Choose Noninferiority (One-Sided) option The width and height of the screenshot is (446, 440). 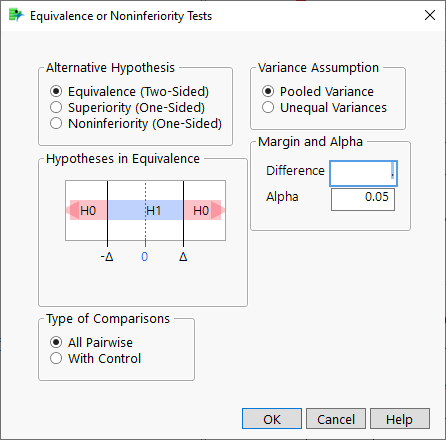click(x=136, y=123)
